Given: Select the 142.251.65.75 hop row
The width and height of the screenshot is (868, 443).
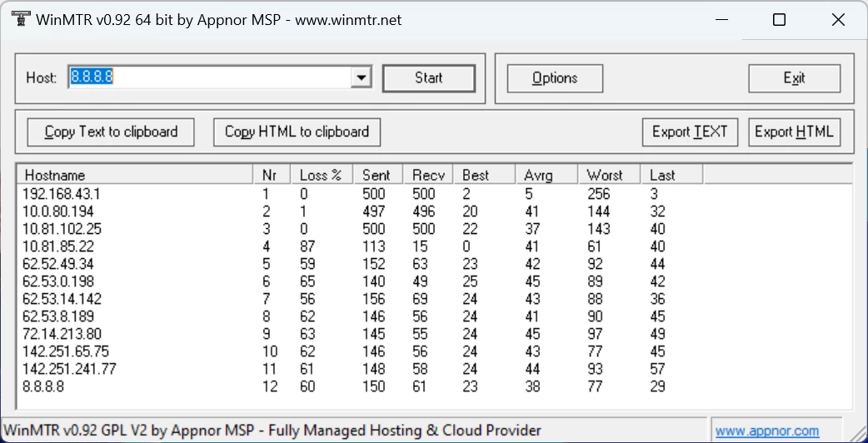Looking at the screenshot, I should pyautogui.click(x=435, y=351).
